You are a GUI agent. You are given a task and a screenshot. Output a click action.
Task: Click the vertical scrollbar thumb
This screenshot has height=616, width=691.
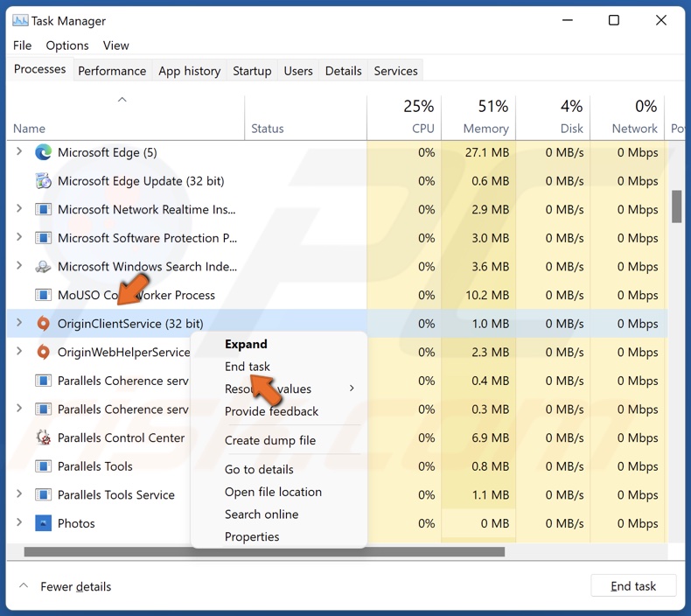(676, 206)
